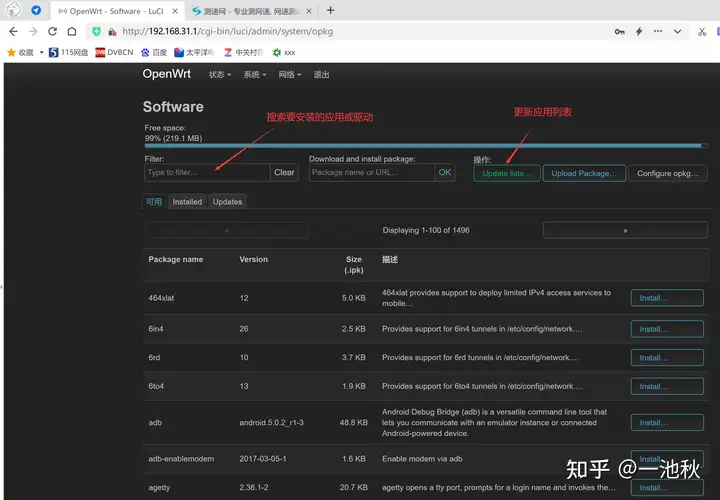Screen dimensions: 720x500
Task: Go to next page of package list
Action: (x=625, y=230)
